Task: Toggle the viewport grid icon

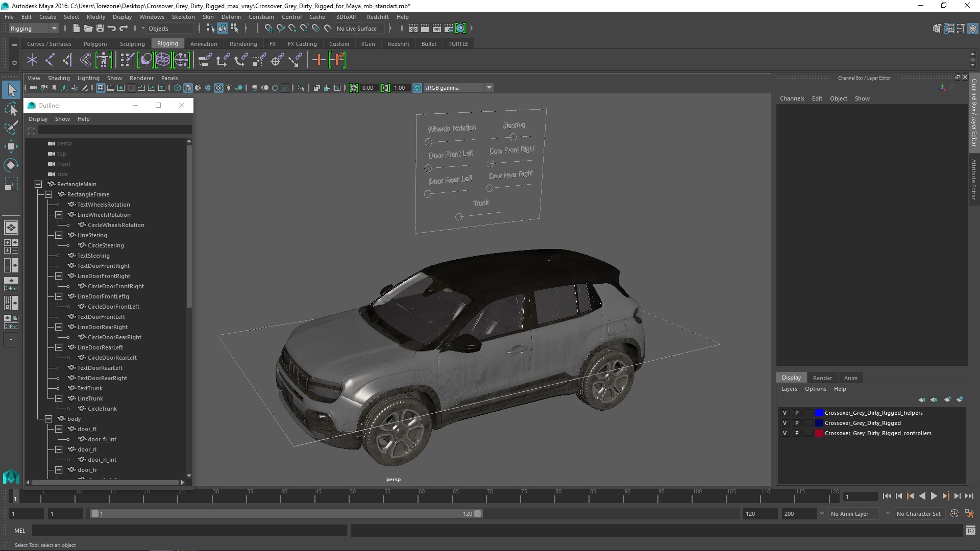Action: coord(101,88)
